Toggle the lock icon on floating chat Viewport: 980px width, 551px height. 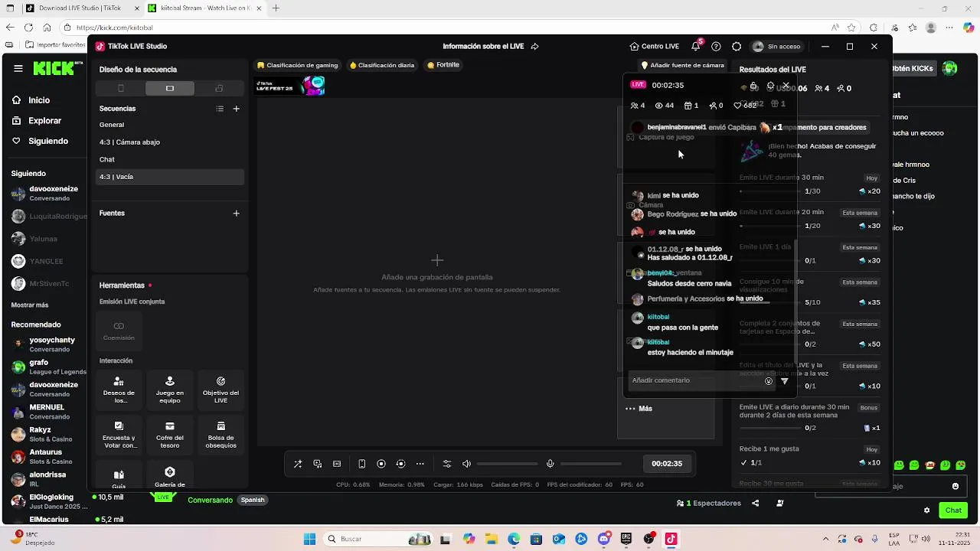click(x=753, y=85)
